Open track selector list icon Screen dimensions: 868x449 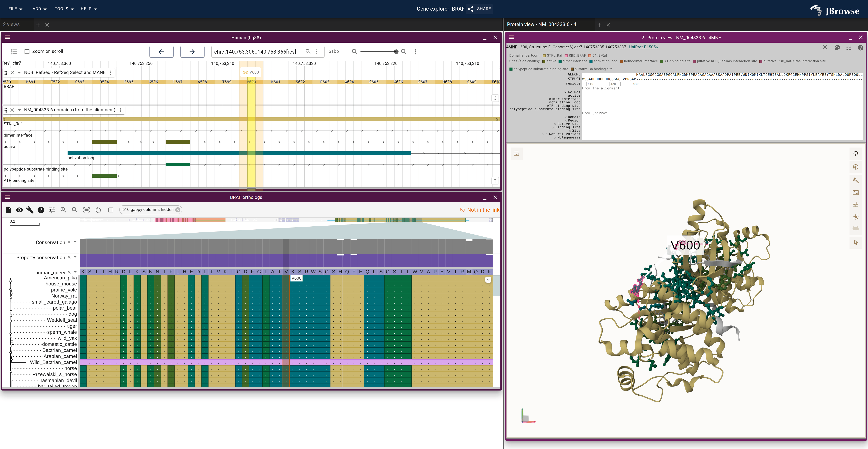pos(14,52)
